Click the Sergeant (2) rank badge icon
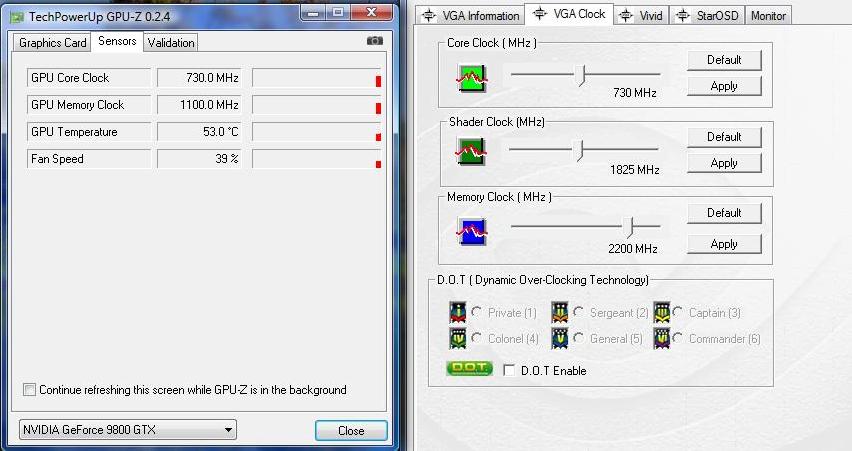 [x=560, y=312]
